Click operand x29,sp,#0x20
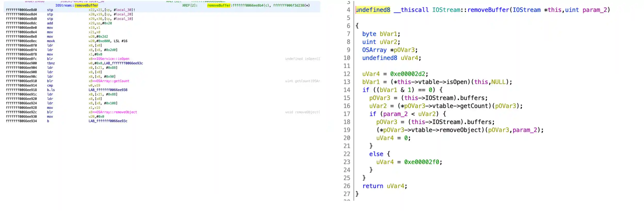 click(x=100, y=23)
